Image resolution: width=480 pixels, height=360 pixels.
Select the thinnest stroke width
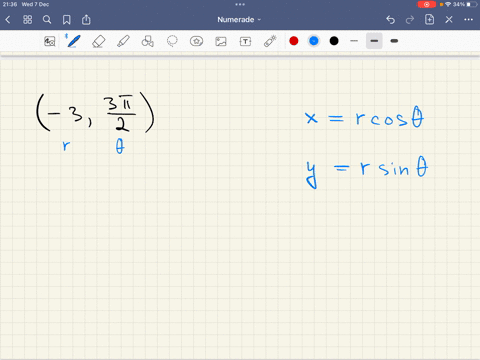click(x=354, y=41)
